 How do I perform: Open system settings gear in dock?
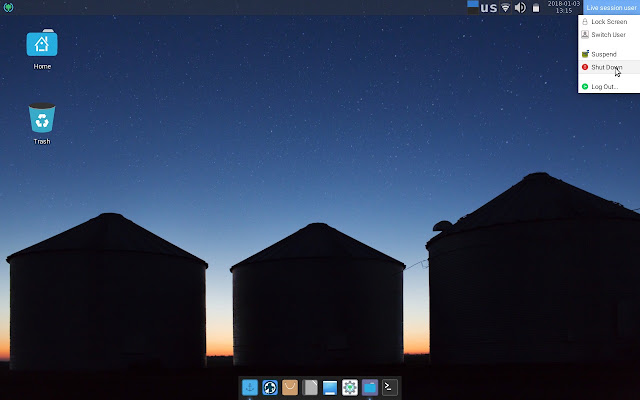point(350,387)
